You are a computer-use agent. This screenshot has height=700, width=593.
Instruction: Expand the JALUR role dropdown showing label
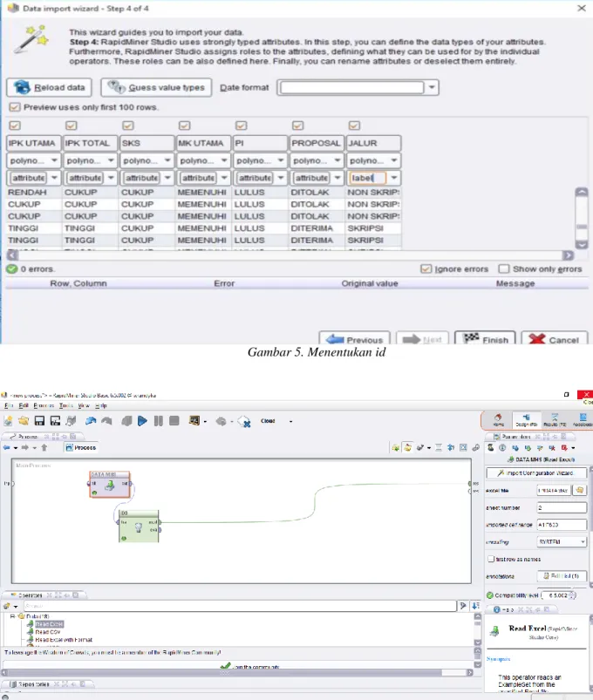tap(394, 178)
